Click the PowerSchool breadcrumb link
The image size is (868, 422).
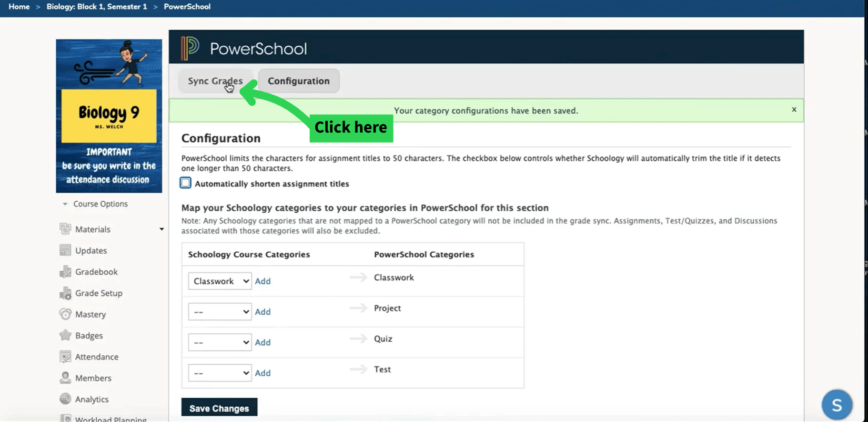[x=187, y=7]
